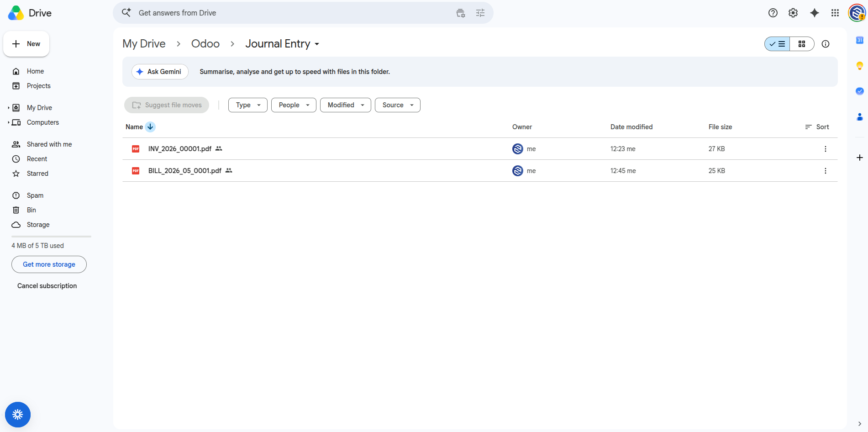Click the PDF icon of BILL_2026_05_0001.pdf
The height and width of the screenshot is (432, 868).
click(136, 171)
